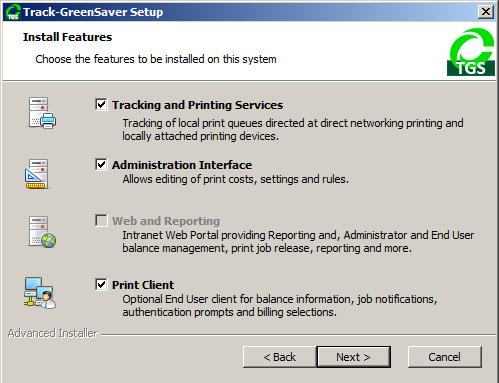499x383 pixels.
Task: Click the Install Features heading
Action: [67, 37]
